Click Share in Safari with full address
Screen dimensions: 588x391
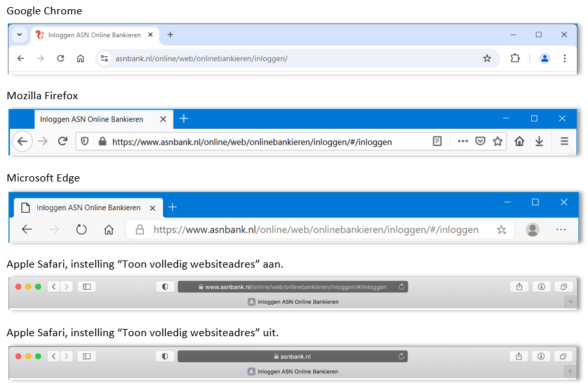519,287
